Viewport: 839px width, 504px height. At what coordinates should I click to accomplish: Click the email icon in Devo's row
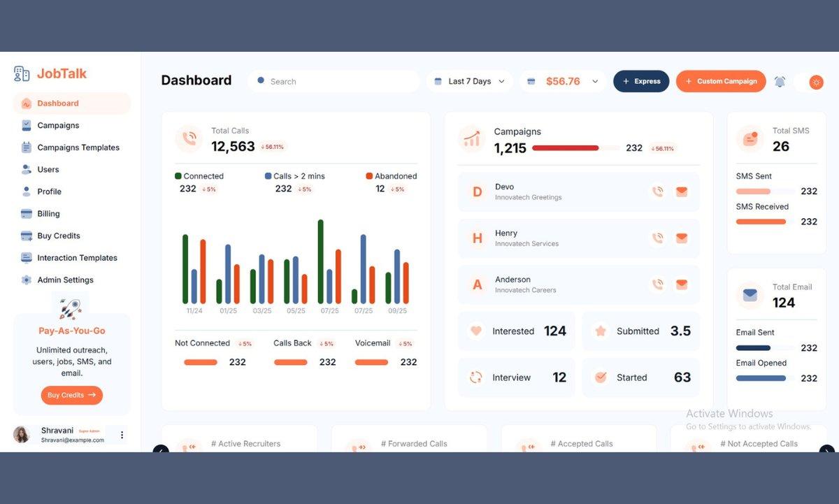(682, 192)
